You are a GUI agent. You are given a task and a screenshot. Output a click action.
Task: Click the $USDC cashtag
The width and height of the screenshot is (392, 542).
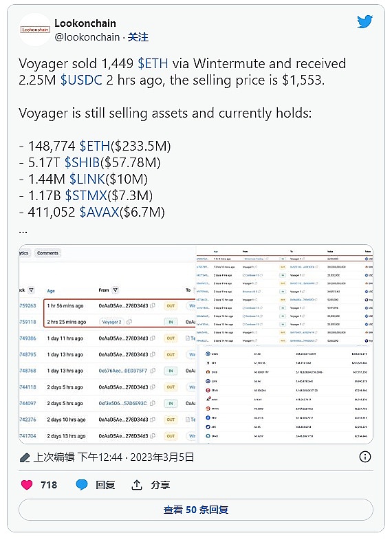coord(82,80)
